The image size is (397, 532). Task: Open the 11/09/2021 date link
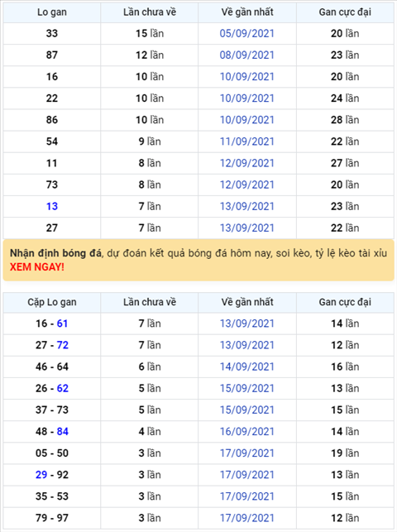coord(246,141)
